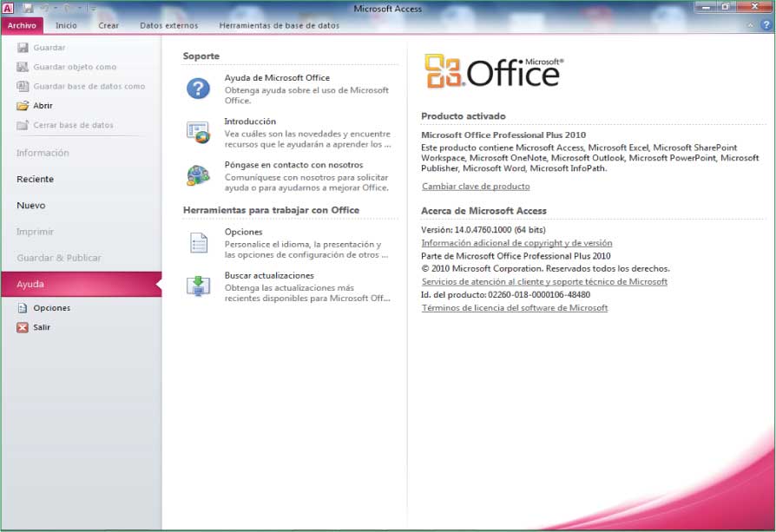Click the Acerca de Microsoft Access heading
The width and height of the screenshot is (776, 532).
(483, 211)
